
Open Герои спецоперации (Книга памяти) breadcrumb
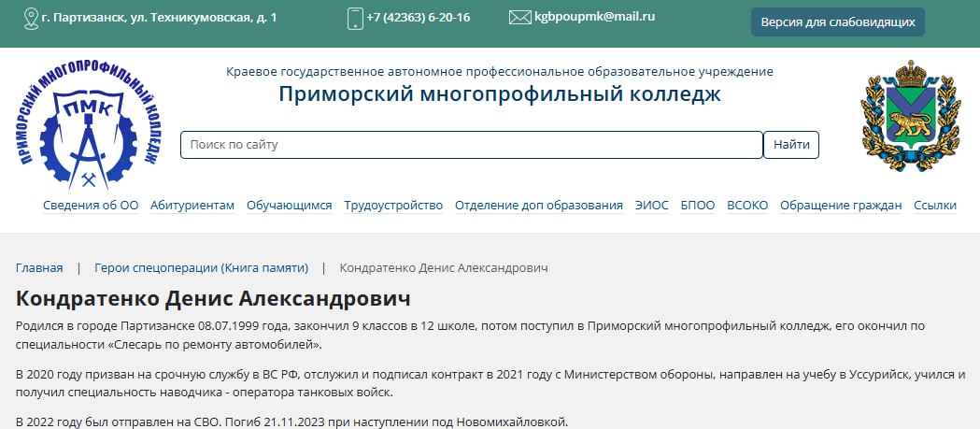click(201, 267)
